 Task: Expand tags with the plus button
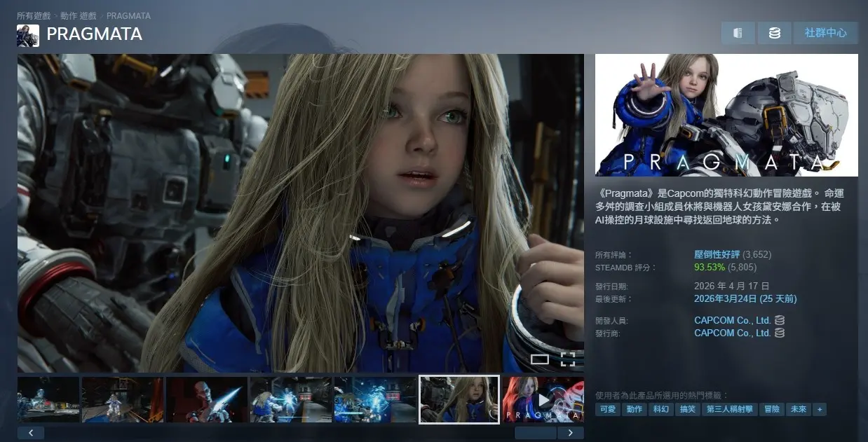click(819, 409)
